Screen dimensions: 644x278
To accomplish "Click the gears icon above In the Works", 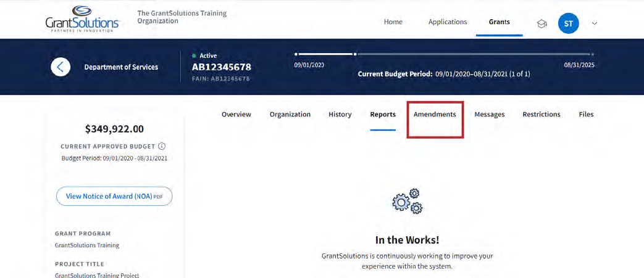I will (408, 202).
